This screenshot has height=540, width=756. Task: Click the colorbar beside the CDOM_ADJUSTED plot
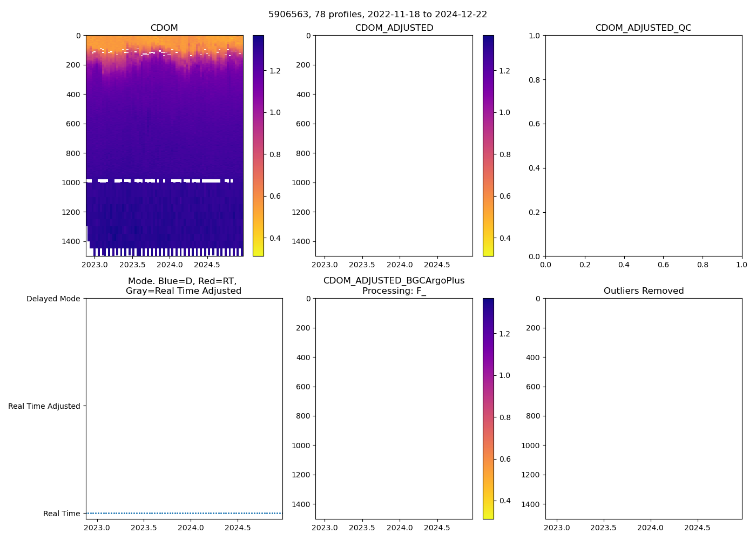[x=488, y=146]
